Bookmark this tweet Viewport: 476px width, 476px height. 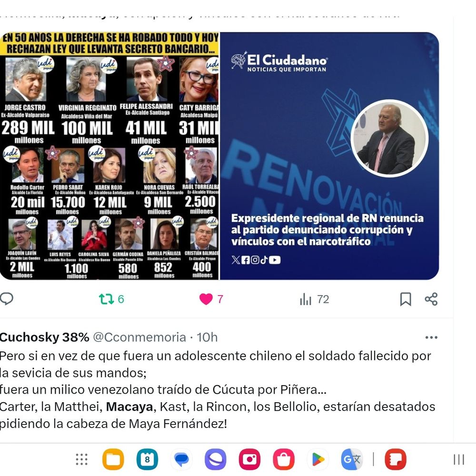406,299
